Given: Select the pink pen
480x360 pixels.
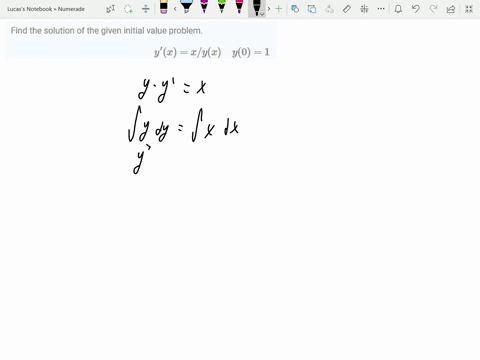Looking at the screenshot, I should [x=239, y=7].
